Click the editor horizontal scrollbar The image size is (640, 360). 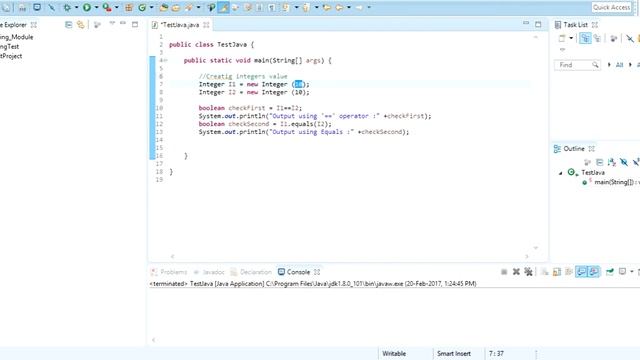point(349,257)
